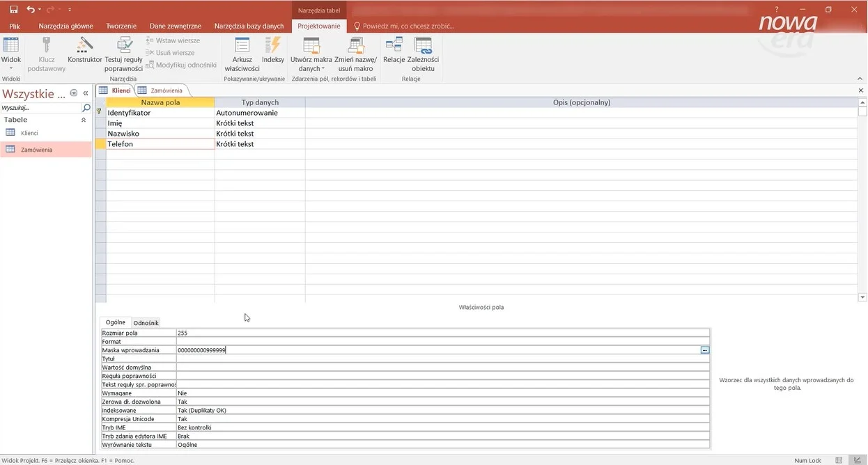Save the database with the floppy icon

[x=14, y=10]
